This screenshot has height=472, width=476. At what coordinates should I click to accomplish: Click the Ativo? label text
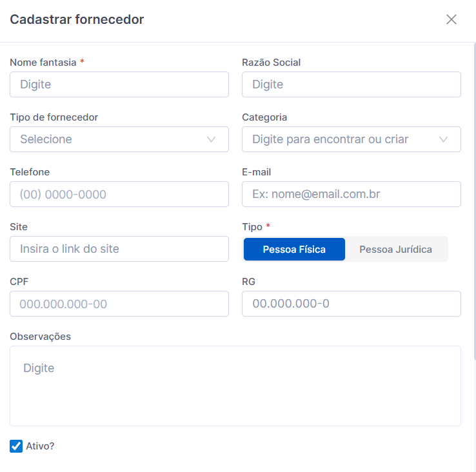tap(40, 446)
